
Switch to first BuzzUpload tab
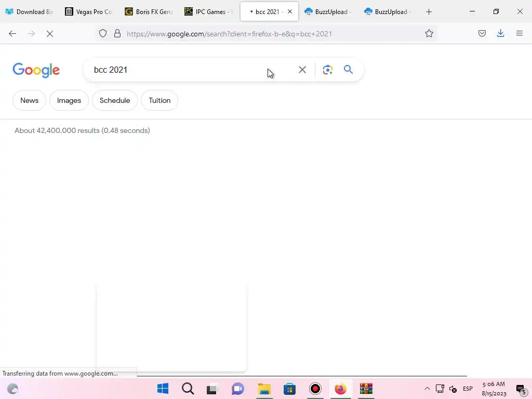328,12
